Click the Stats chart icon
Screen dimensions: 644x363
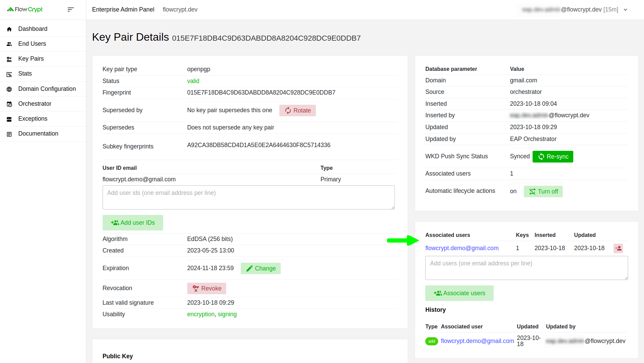[x=9, y=74]
